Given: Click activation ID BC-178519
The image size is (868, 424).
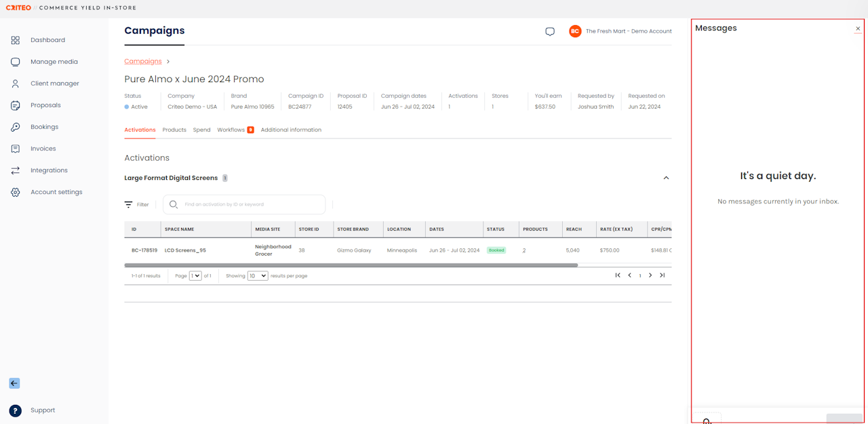Looking at the screenshot, I should point(144,250).
